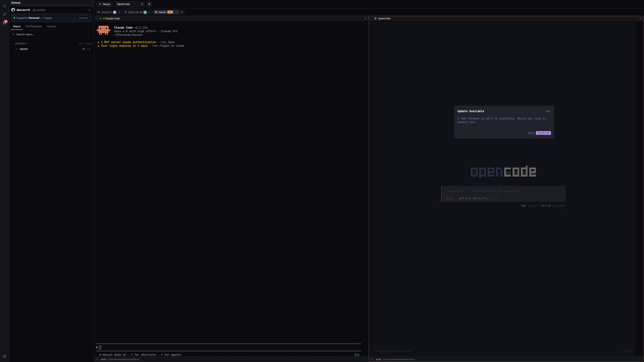Select the circle next to vector repo

pyautogui.click(x=17, y=49)
